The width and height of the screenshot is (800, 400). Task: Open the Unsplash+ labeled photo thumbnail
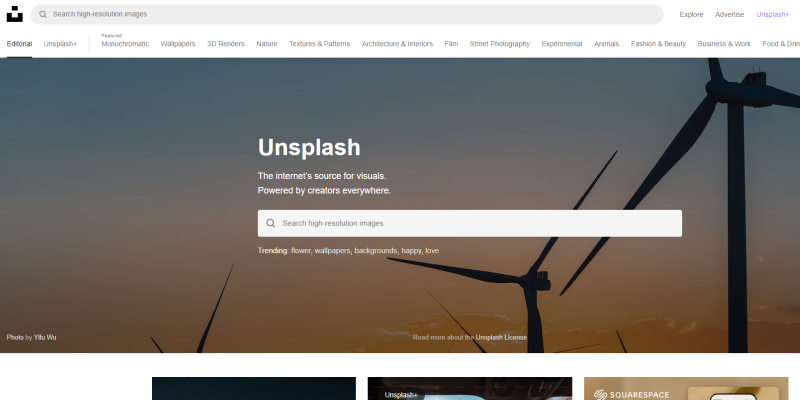pyautogui.click(x=469, y=389)
